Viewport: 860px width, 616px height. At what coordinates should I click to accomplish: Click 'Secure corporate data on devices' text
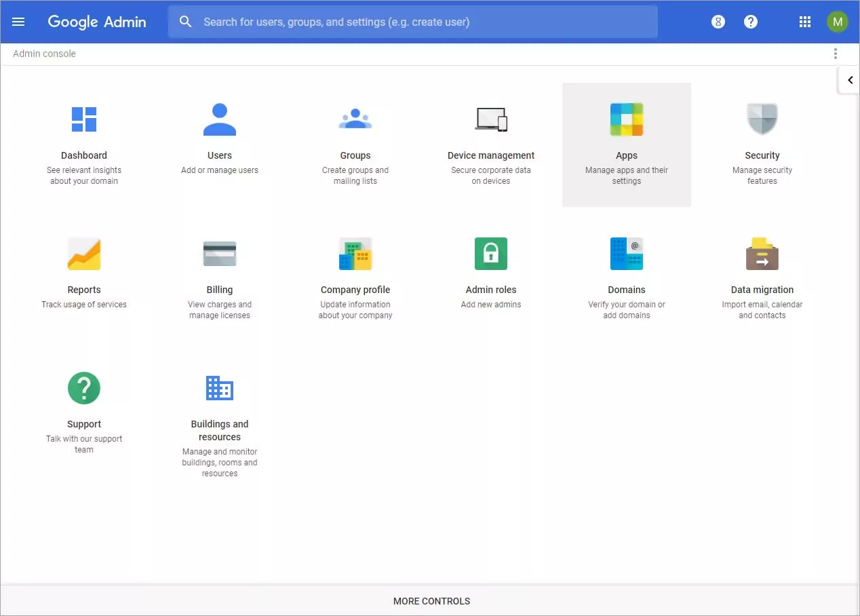click(491, 176)
